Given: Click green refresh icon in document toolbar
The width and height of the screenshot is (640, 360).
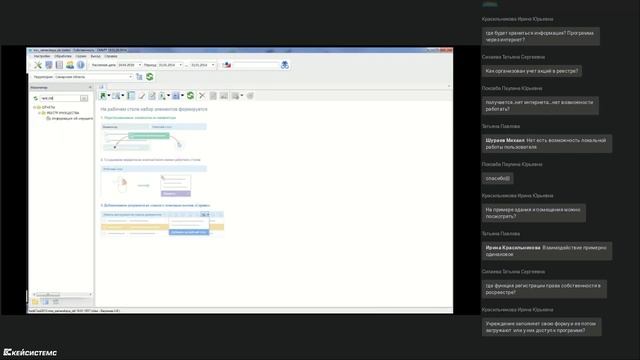Looking at the screenshot, I should coord(190,96).
